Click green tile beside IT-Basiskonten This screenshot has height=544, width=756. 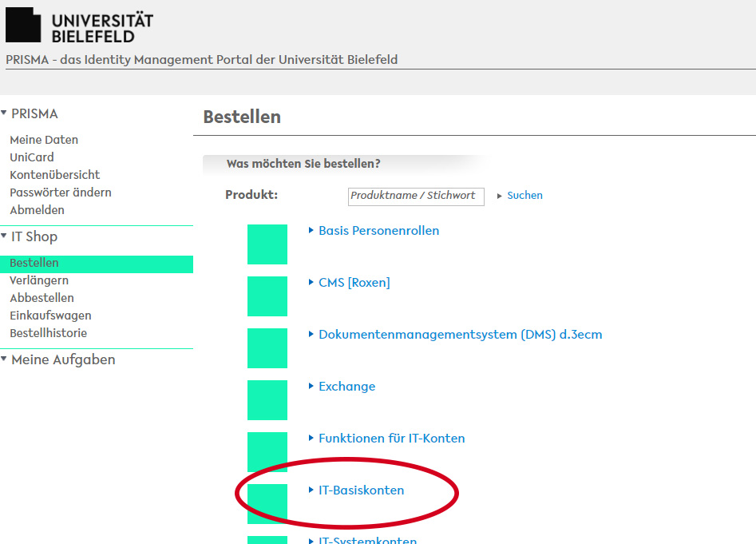[x=267, y=503]
